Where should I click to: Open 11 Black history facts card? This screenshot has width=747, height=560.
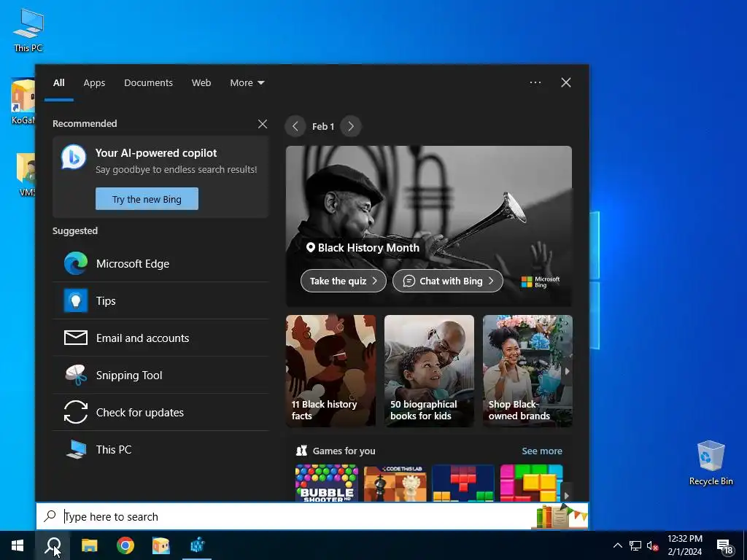pyautogui.click(x=330, y=371)
